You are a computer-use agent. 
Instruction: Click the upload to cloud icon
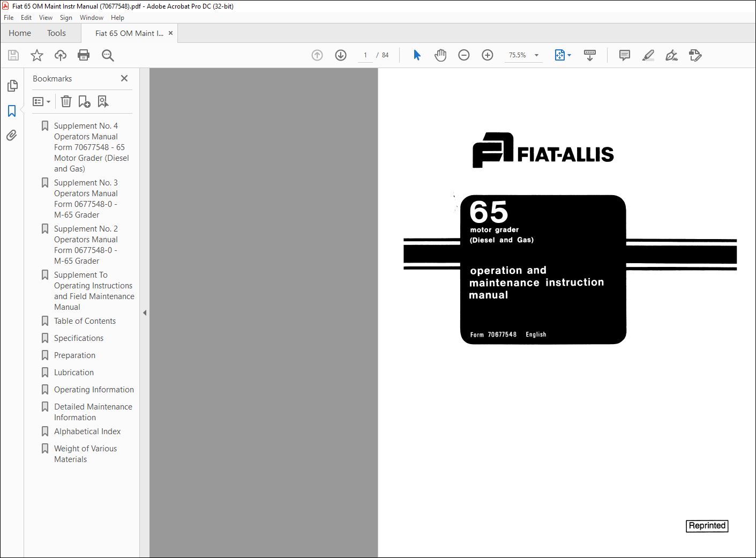[61, 55]
